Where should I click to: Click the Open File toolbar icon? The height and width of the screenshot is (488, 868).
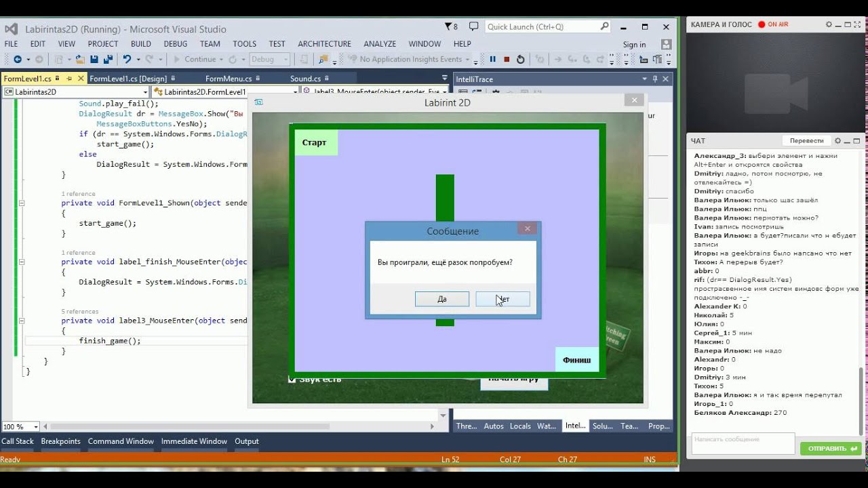(x=80, y=59)
